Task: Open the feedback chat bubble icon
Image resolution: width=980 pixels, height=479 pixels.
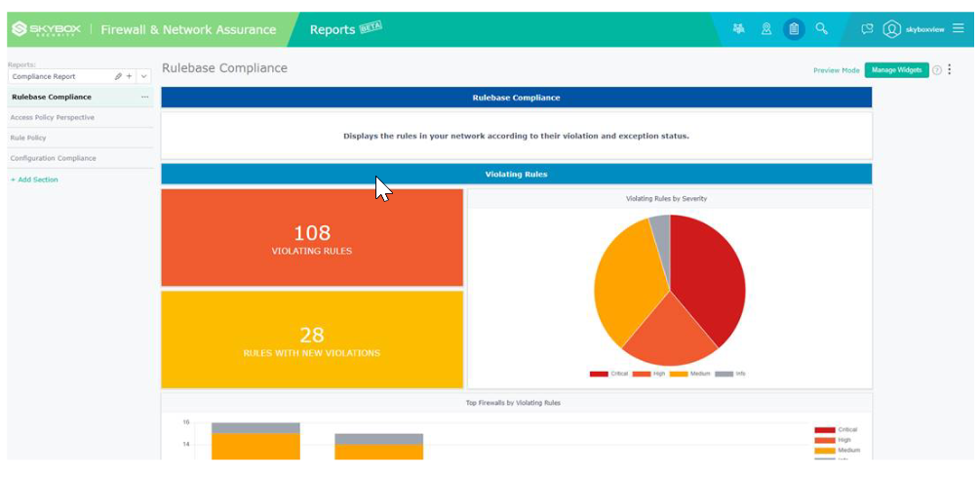Action: pyautogui.click(x=867, y=29)
